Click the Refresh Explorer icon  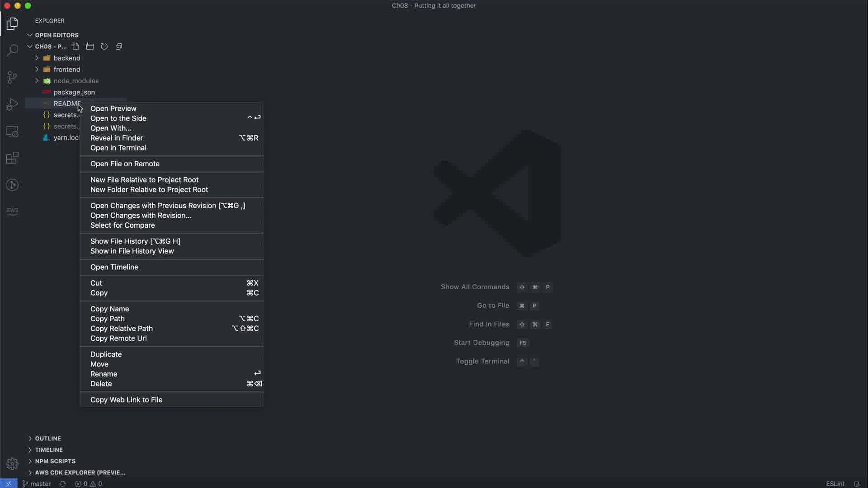pos(104,47)
